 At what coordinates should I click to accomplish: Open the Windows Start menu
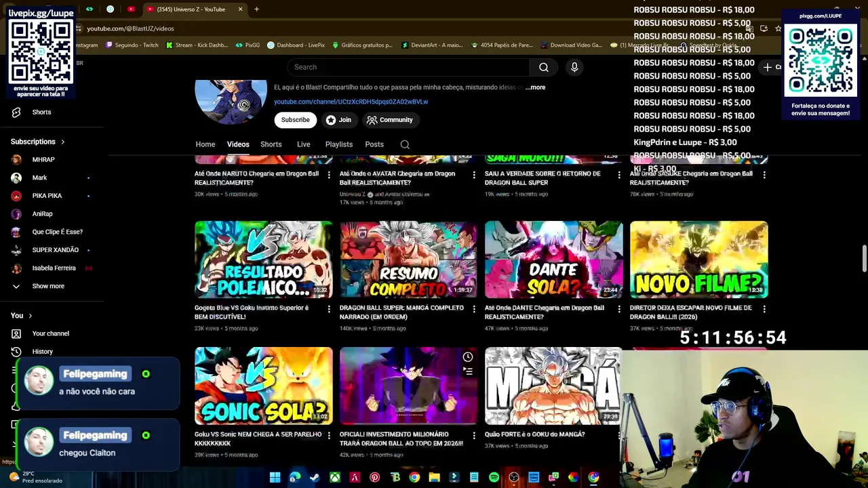pyautogui.click(x=275, y=477)
